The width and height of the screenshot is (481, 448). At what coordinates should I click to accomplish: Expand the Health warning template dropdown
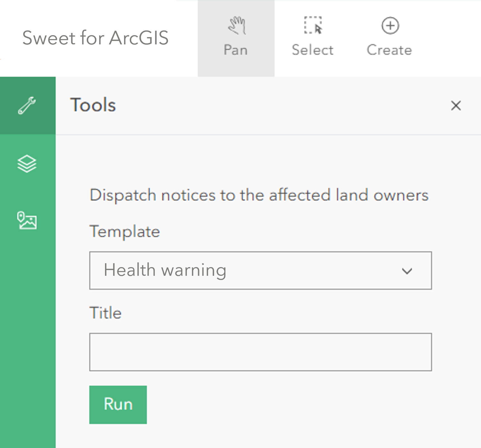pos(261,270)
